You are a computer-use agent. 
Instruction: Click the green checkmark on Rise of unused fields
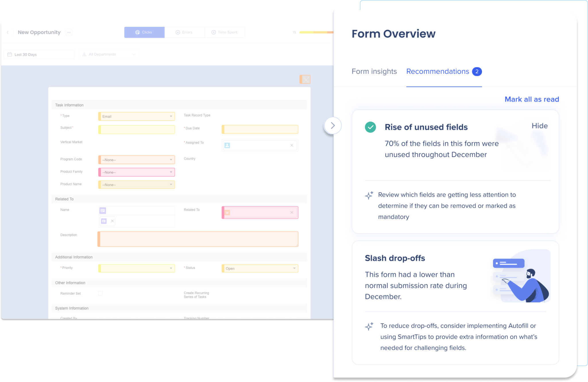coord(370,127)
